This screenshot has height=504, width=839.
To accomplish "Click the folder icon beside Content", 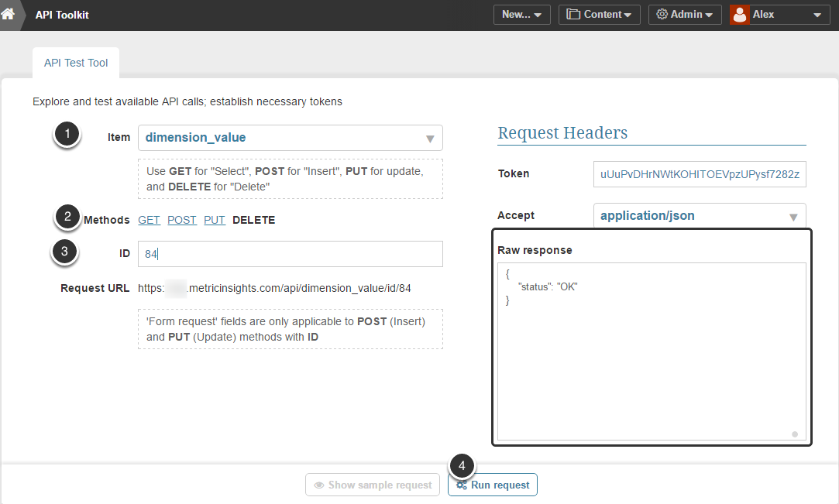I will pyautogui.click(x=573, y=15).
